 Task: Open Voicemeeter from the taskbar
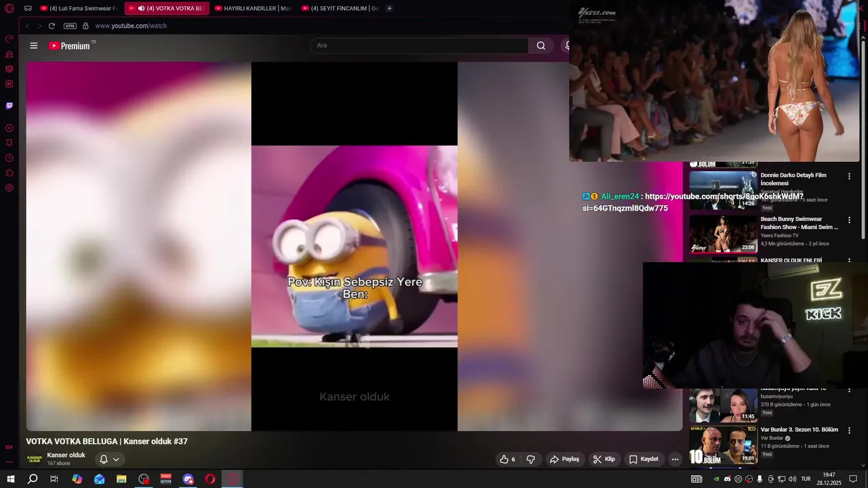tap(166, 479)
